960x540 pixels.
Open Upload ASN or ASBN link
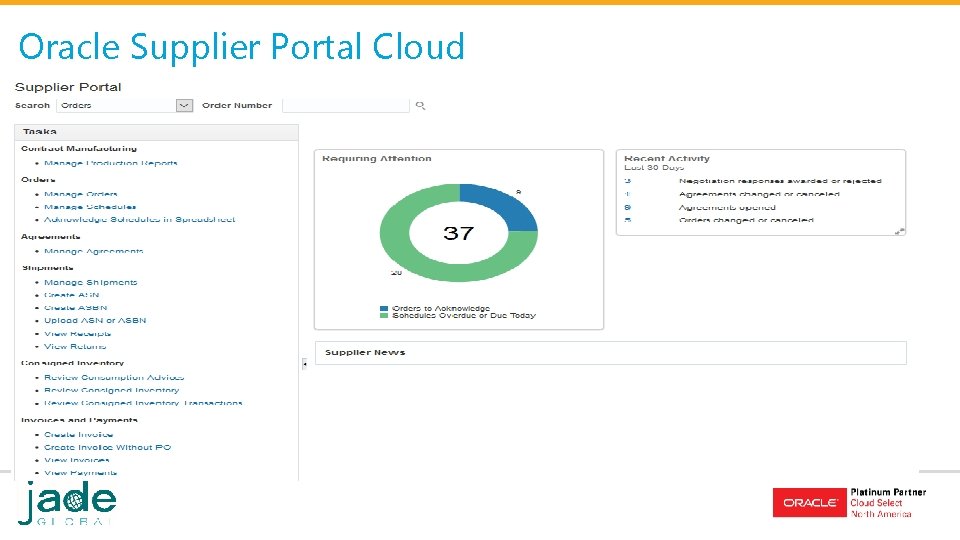pyautogui.click(x=95, y=320)
